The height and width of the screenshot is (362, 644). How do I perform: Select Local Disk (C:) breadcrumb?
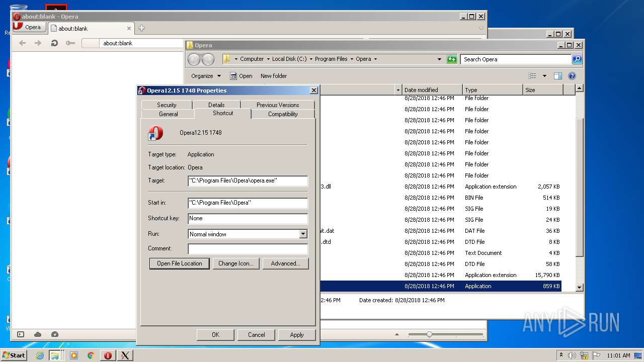(289, 59)
